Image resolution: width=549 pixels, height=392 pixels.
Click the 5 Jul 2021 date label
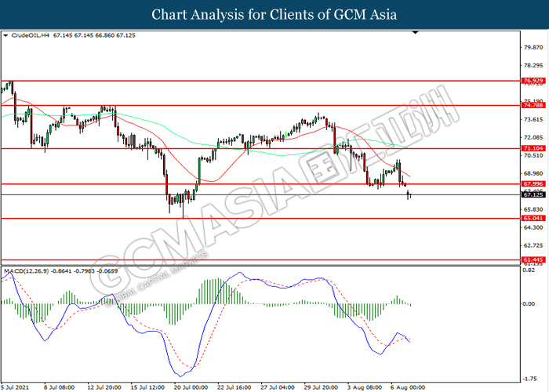15,387
